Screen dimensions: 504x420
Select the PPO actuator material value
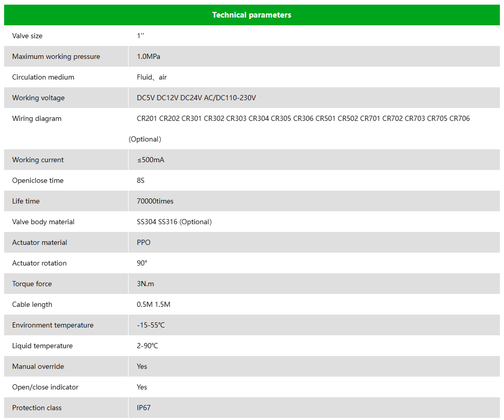click(x=144, y=242)
